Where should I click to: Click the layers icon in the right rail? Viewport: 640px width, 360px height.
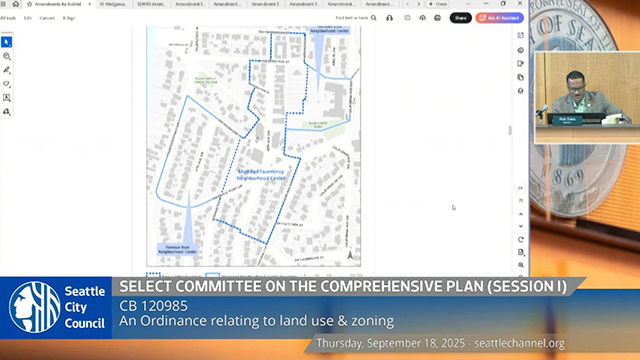click(520, 91)
